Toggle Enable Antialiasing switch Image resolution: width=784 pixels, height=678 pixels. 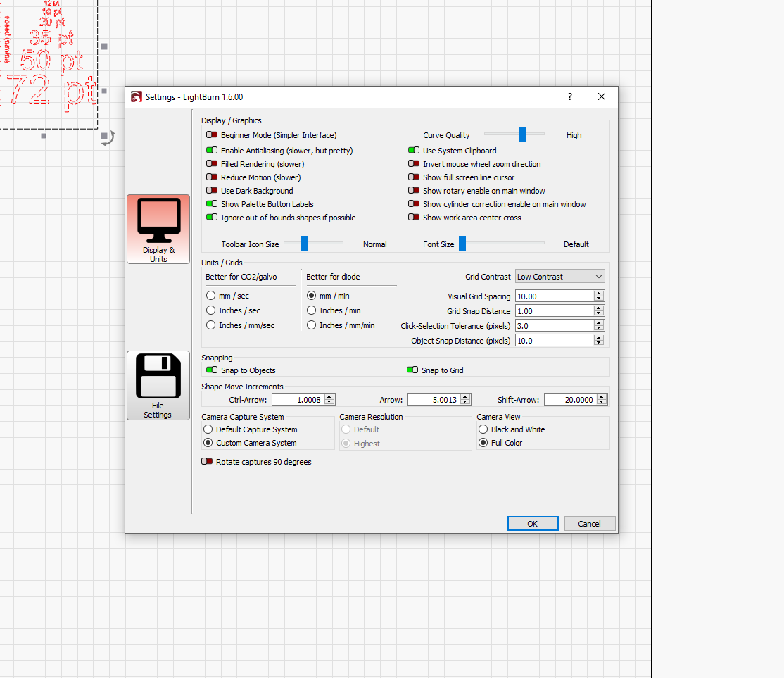tap(212, 150)
